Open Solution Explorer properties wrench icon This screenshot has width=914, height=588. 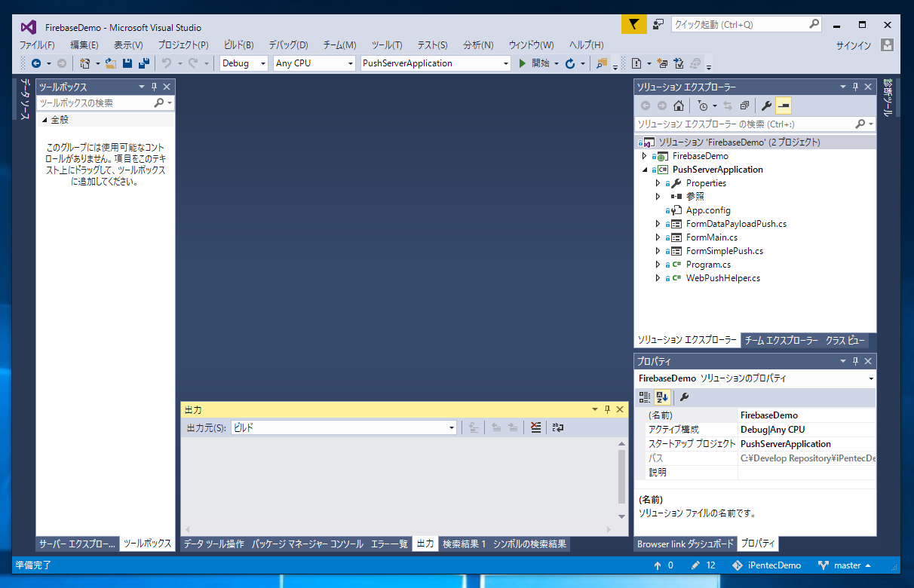(x=766, y=106)
